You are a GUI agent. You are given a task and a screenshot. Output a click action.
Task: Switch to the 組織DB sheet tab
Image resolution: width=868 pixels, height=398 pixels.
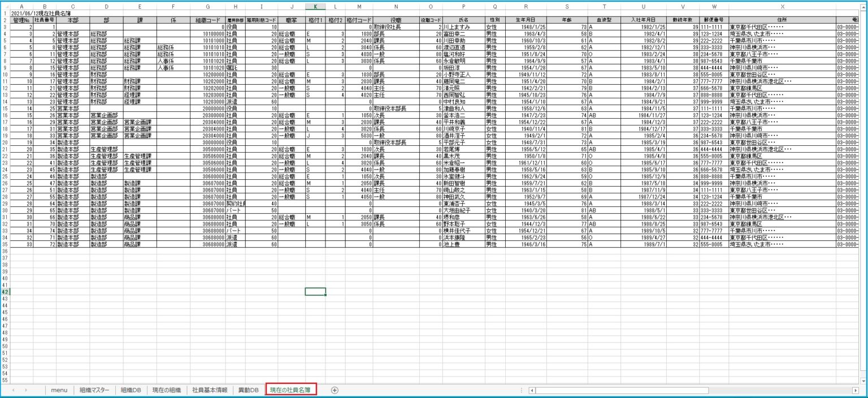pyautogui.click(x=131, y=390)
